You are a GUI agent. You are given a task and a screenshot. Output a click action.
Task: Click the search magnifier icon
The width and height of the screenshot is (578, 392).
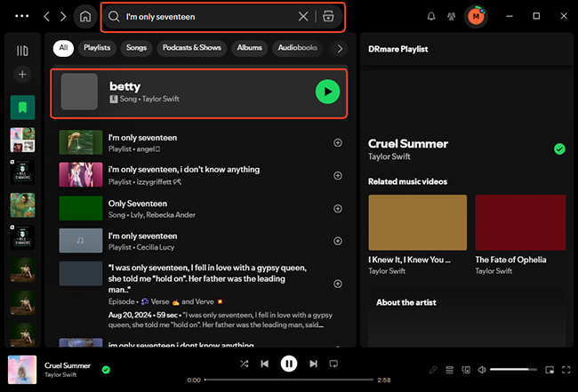(114, 17)
